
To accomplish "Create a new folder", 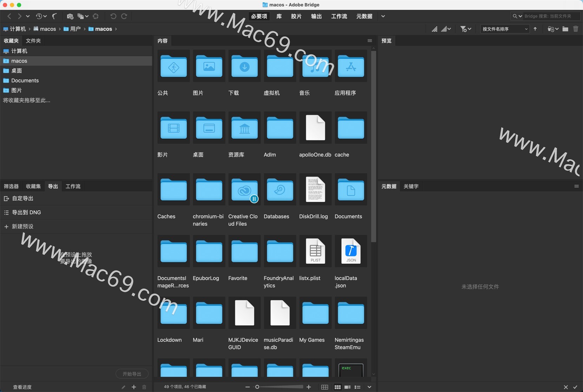I will (565, 29).
